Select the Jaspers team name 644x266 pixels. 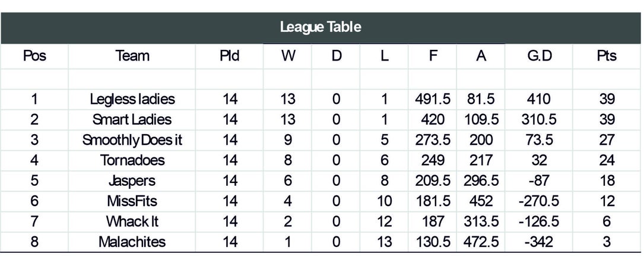coord(132,181)
